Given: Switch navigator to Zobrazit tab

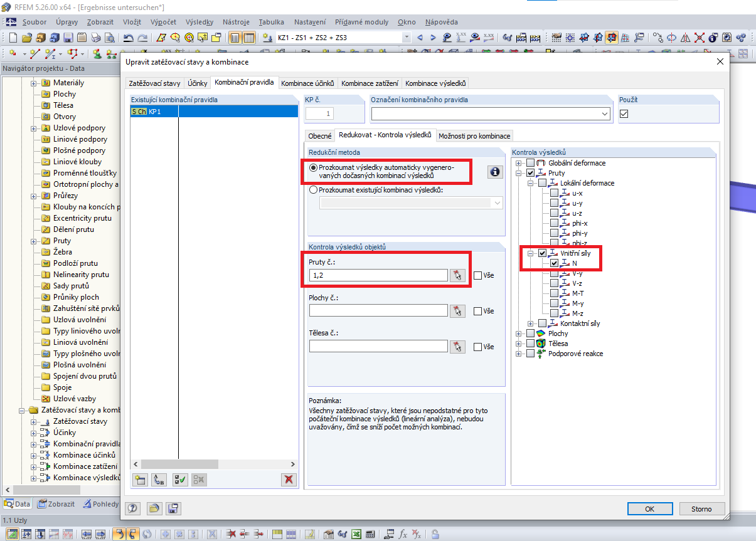Looking at the screenshot, I should (56, 503).
